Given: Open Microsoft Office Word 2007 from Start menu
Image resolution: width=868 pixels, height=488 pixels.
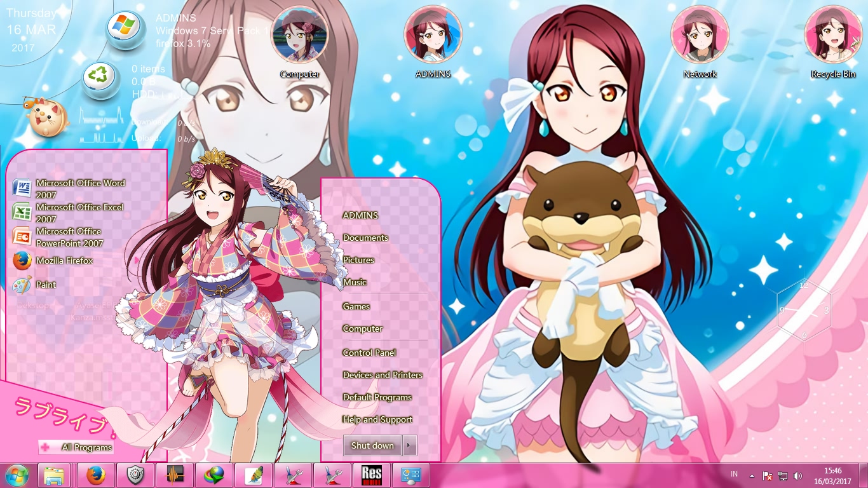Looking at the screenshot, I should click(x=69, y=189).
